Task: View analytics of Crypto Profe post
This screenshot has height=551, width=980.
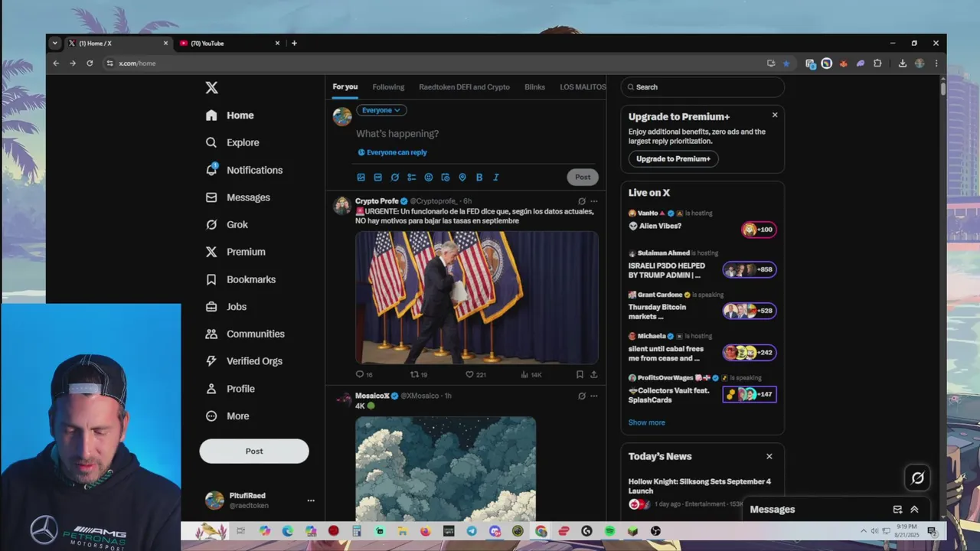Action: click(x=531, y=374)
